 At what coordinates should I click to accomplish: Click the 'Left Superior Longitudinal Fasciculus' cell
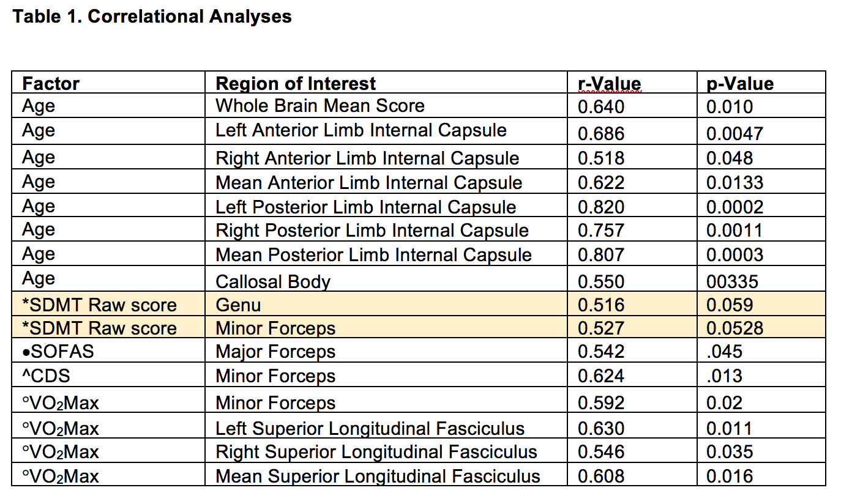point(370,429)
